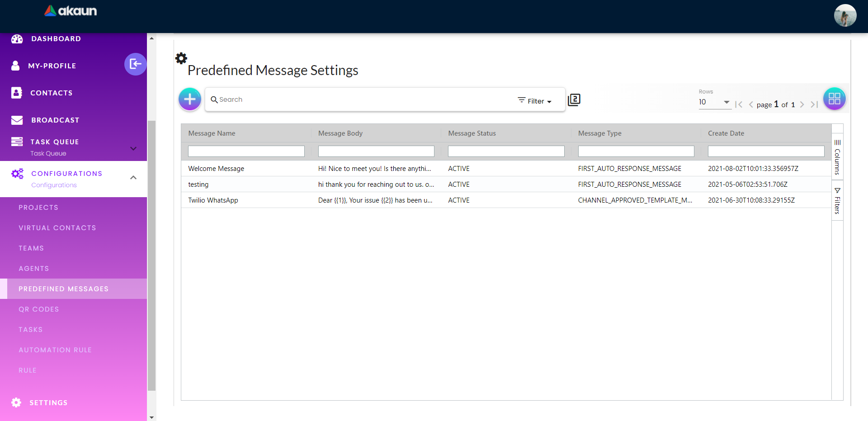Click the blue plus add message button
This screenshot has width=868, height=421.
[x=190, y=99]
